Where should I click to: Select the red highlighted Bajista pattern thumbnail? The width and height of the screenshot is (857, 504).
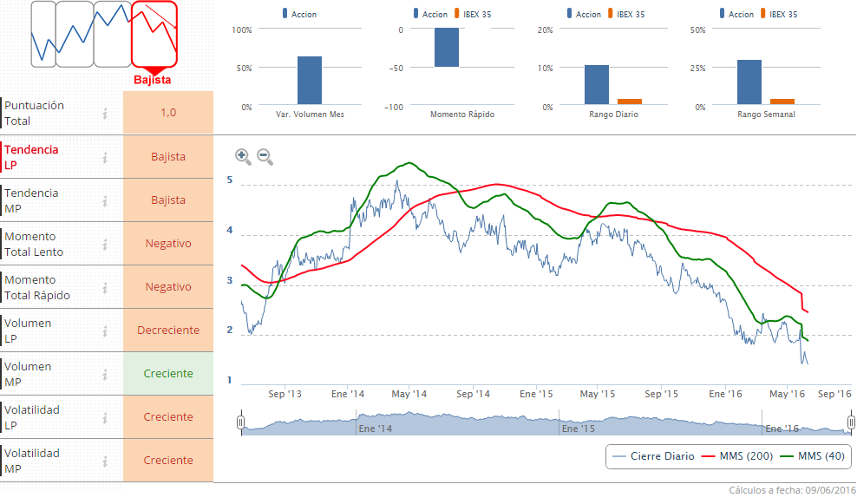pos(154,34)
